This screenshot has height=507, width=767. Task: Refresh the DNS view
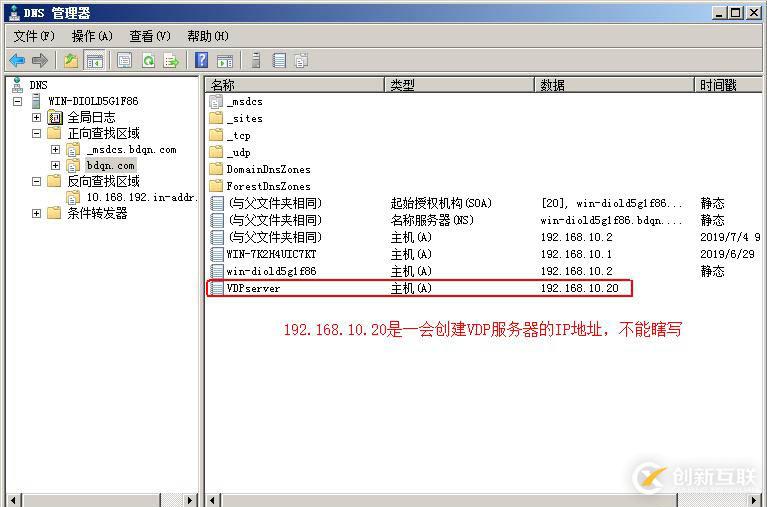[x=148, y=61]
